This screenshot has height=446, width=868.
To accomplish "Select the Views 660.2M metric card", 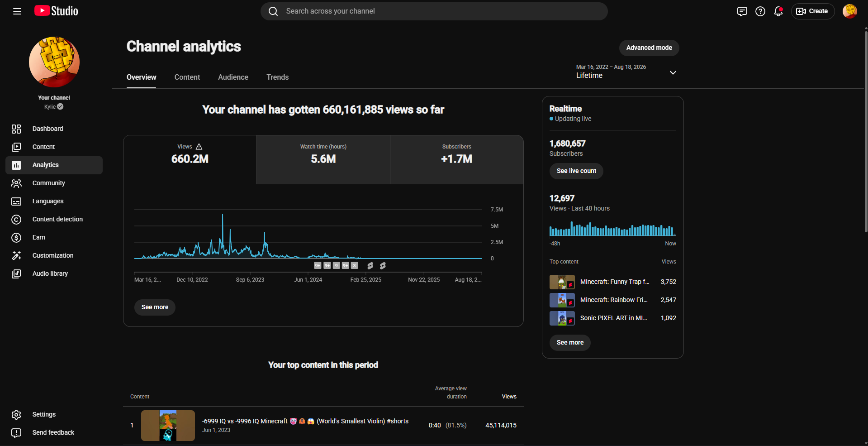I will tap(190, 159).
